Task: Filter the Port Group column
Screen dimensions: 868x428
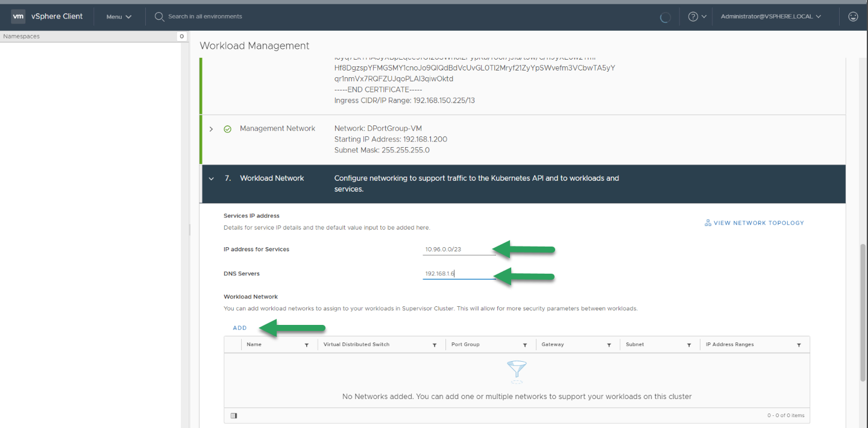Action: tap(525, 345)
